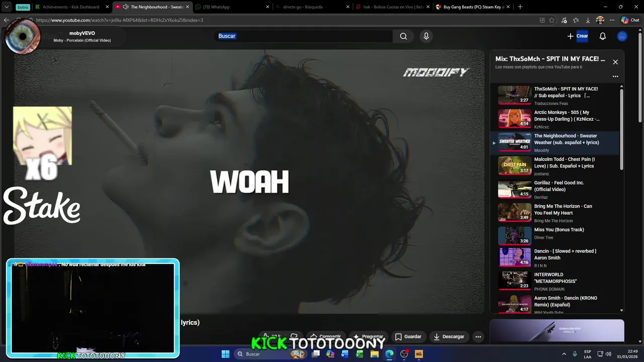Click the playlist panel scrollbar

click(x=621, y=129)
